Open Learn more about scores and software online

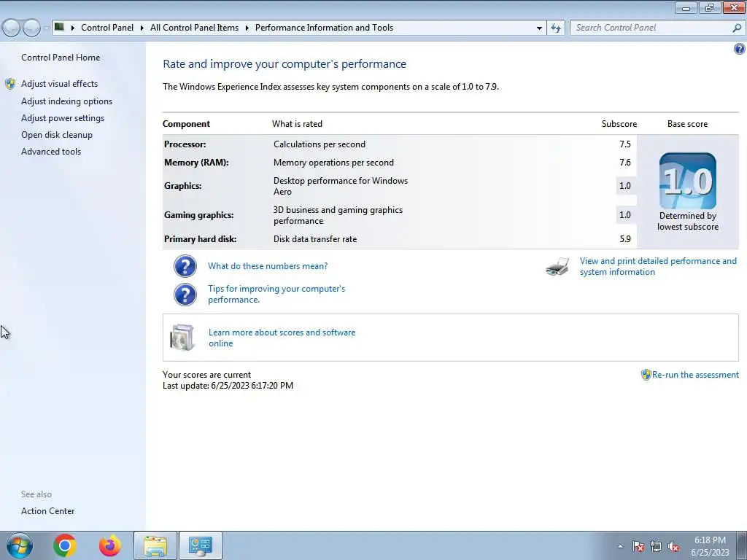click(282, 338)
